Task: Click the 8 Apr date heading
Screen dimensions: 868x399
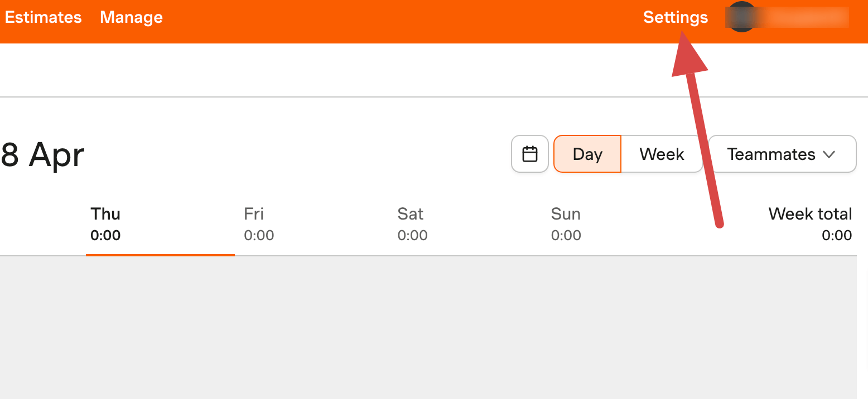Action: (42, 154)
